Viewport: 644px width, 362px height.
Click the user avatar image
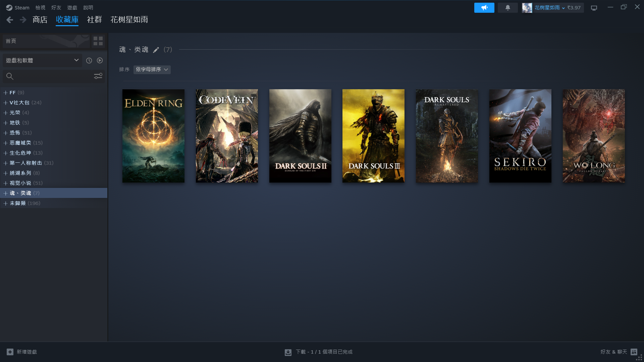point(527,7)
